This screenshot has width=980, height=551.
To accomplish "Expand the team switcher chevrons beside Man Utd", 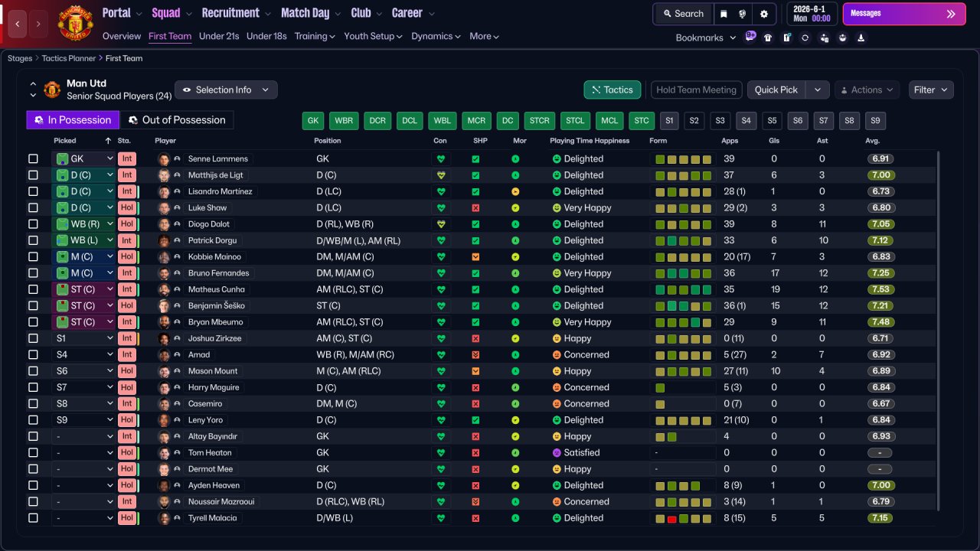I will 33,90.
